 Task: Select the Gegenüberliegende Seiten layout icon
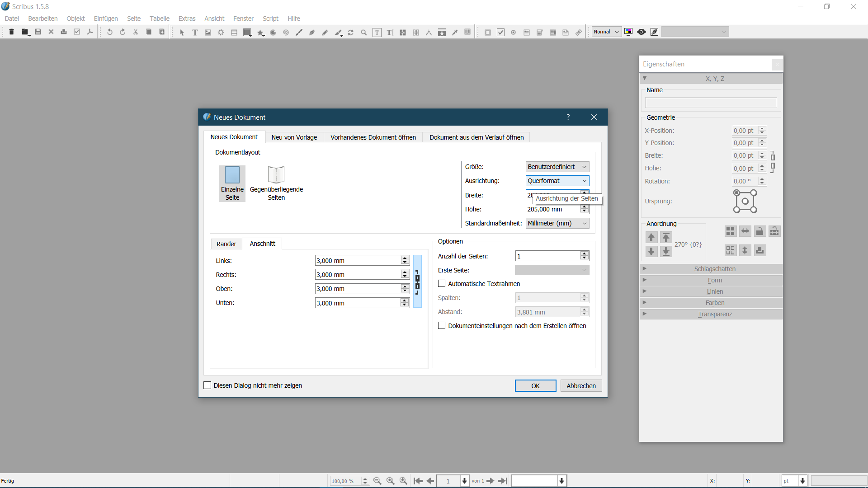coord(276,183)
